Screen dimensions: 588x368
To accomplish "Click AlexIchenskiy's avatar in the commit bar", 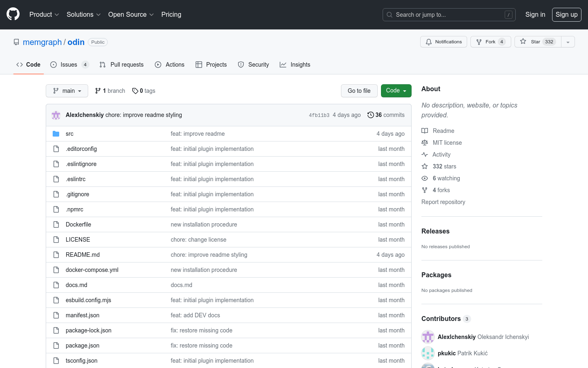I will [x=56, y=115].
